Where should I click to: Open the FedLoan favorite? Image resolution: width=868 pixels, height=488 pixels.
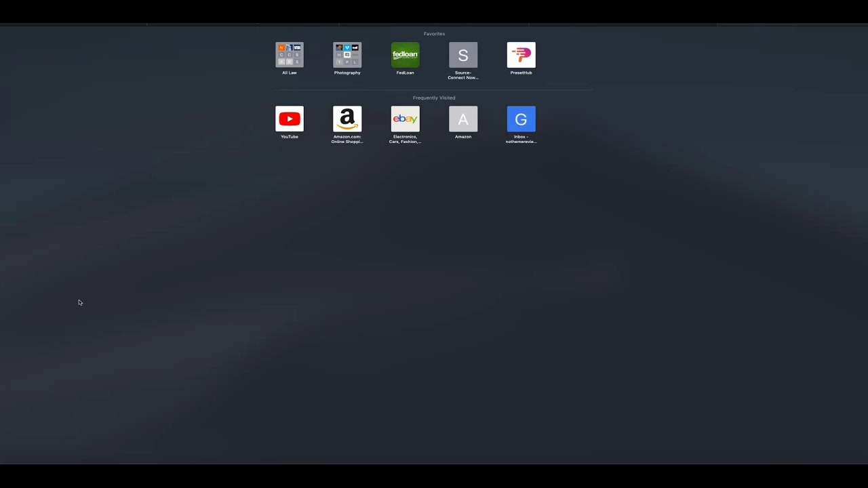pos(406,55)
